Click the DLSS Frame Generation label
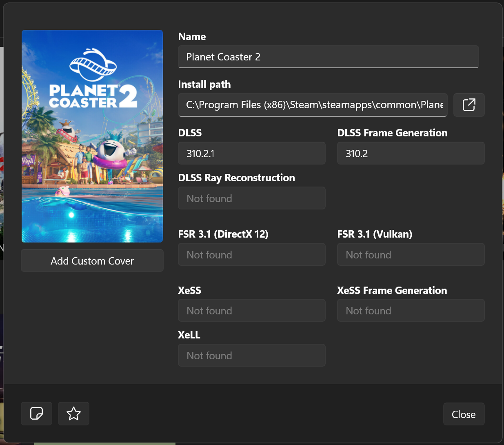The width and height of the screenshot is (504, 445). tap(392, 133)
